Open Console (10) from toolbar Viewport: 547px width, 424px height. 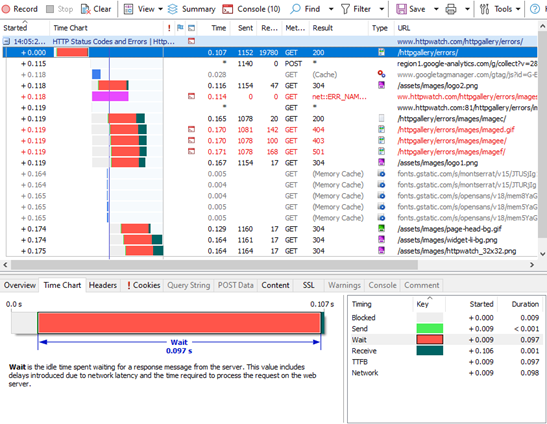(251, 9)
